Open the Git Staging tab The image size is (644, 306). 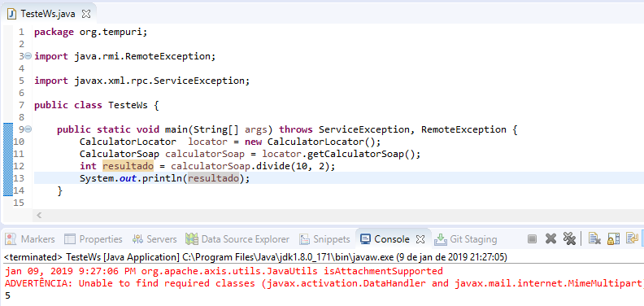[x=465, y=239]
